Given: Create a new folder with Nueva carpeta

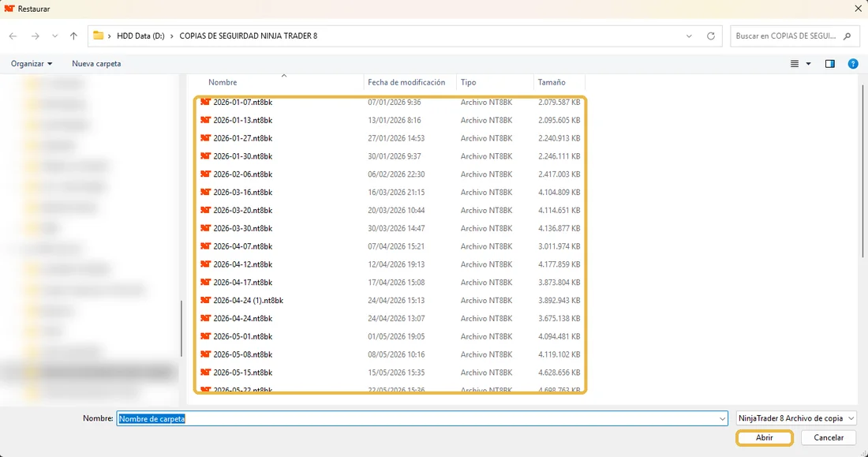Looking at the screenshot, I should pyautogui.click(x=96, y=64).
